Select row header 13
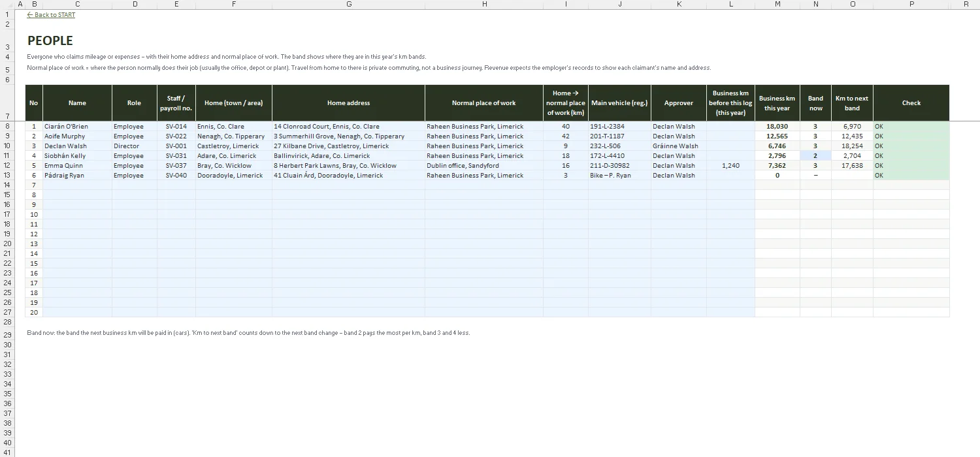Viewport: 980px width, 457px height. [7, 175]
